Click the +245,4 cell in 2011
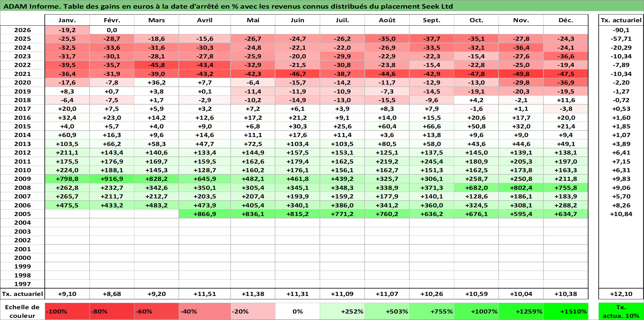 (432, 161)
